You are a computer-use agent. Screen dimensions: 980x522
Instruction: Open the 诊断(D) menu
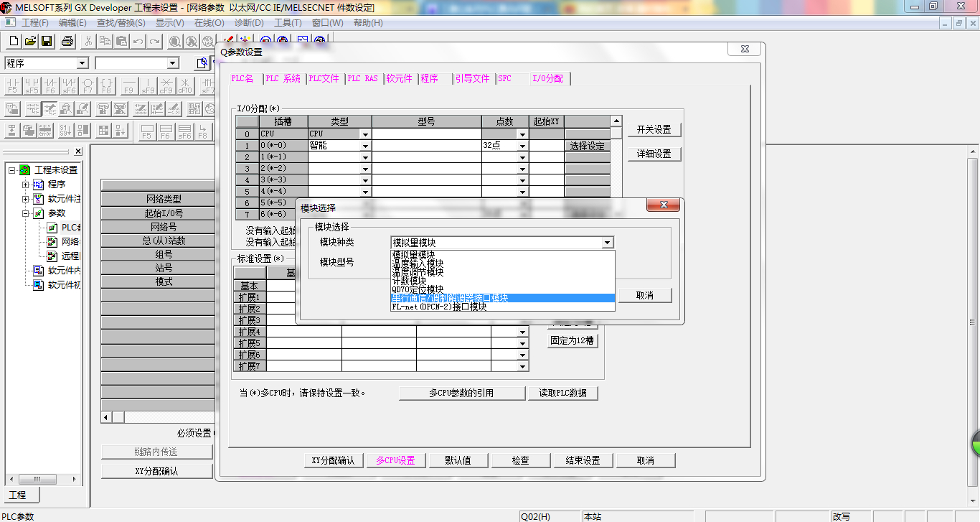click(x=249, y=23)
